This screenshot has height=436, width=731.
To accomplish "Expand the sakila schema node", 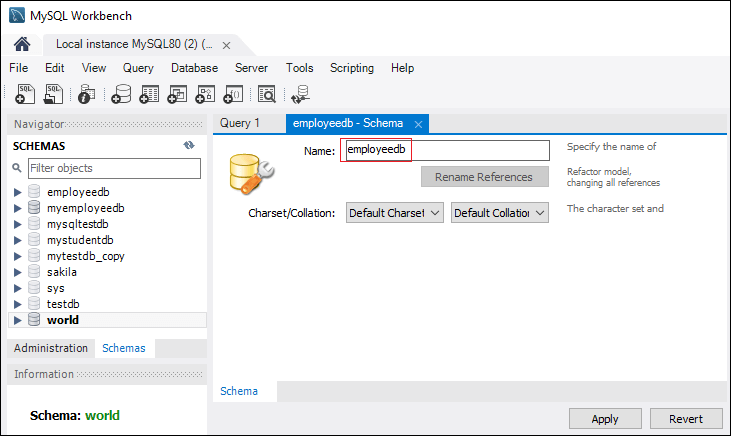I will point(18,272).
